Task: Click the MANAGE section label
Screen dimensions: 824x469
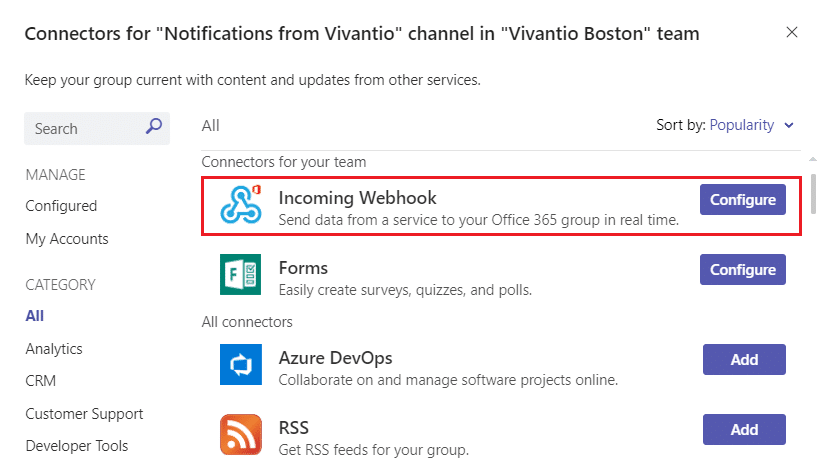Action: pos(55,175)
